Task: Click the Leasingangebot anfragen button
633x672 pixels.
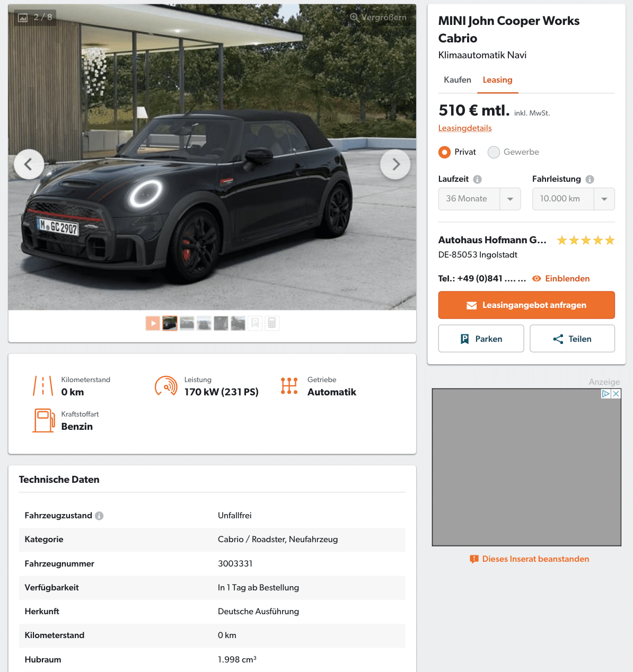Action: (526, 305)
